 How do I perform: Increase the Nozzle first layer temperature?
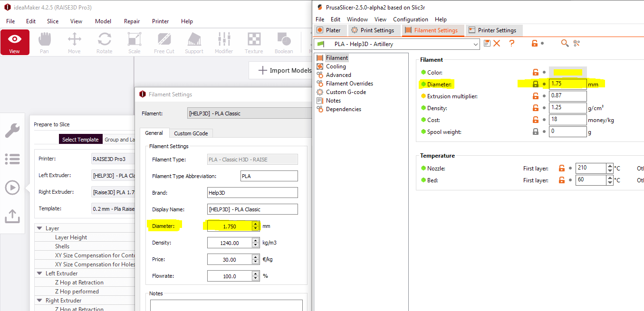(x=610, y=166)
